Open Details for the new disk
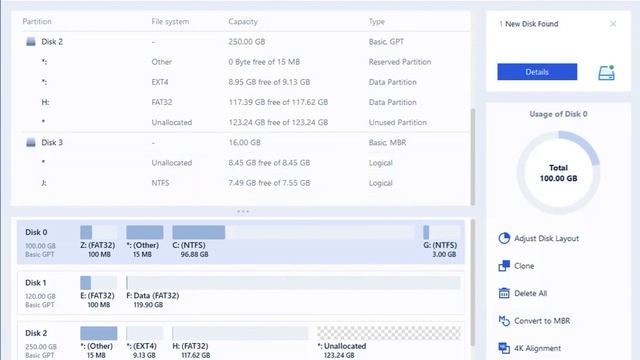Image resolution: width=640 pixels, height=360 pixels. click(537, 72)
